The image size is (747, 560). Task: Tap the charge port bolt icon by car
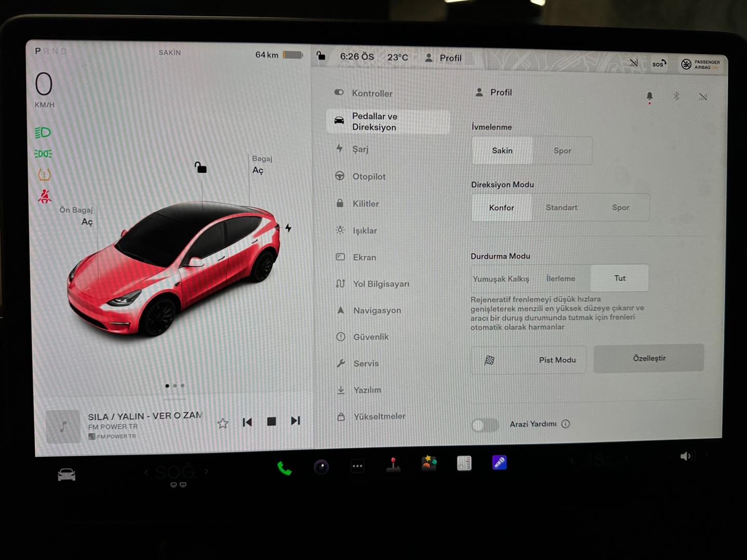288,228
